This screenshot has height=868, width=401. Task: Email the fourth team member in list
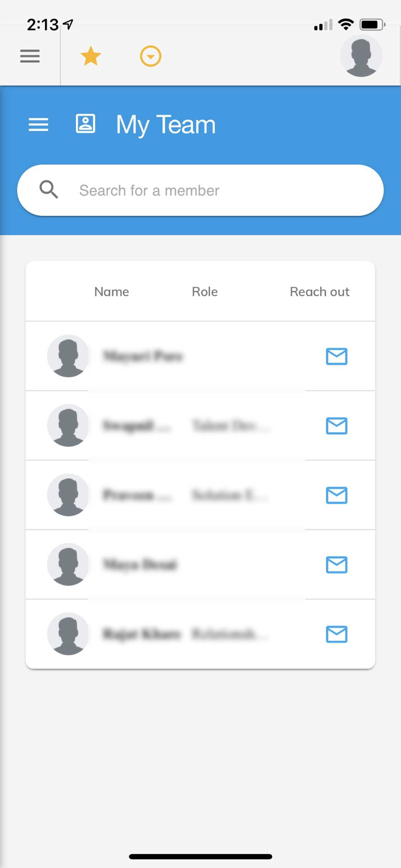click(337, 565)
